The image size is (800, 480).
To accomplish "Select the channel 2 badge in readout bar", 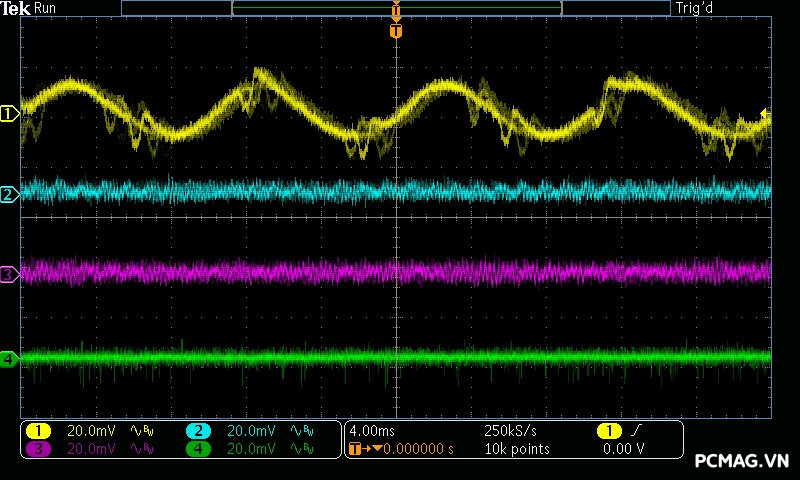I will [198, 431].
